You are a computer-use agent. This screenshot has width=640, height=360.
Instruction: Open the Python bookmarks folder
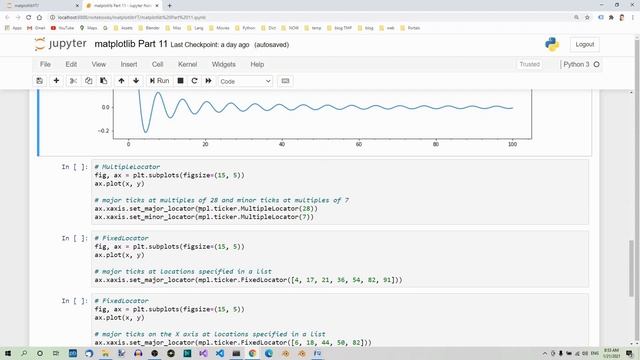245,28
